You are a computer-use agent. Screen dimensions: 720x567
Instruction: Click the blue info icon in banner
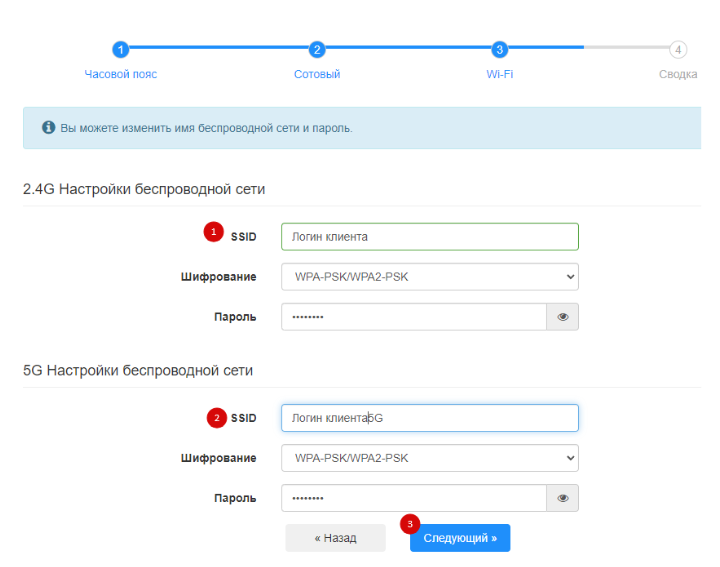click(48, 128)
